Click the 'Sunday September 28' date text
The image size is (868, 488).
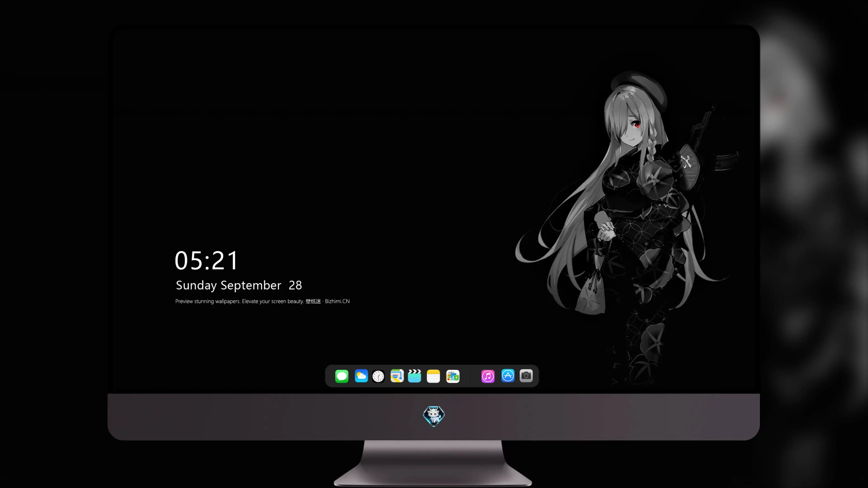[x=239, y=285]
